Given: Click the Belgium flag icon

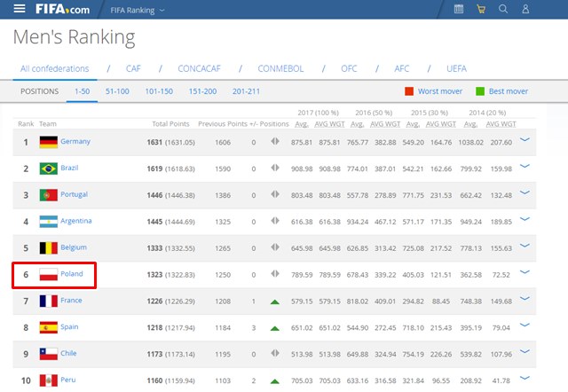Looking at the screenshot, I should pos(49,248).
